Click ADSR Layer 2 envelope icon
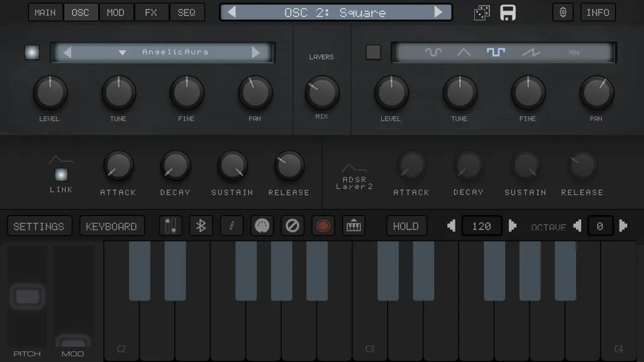The width and height of the screenshot is (644, 362). [x=355, y=167]
